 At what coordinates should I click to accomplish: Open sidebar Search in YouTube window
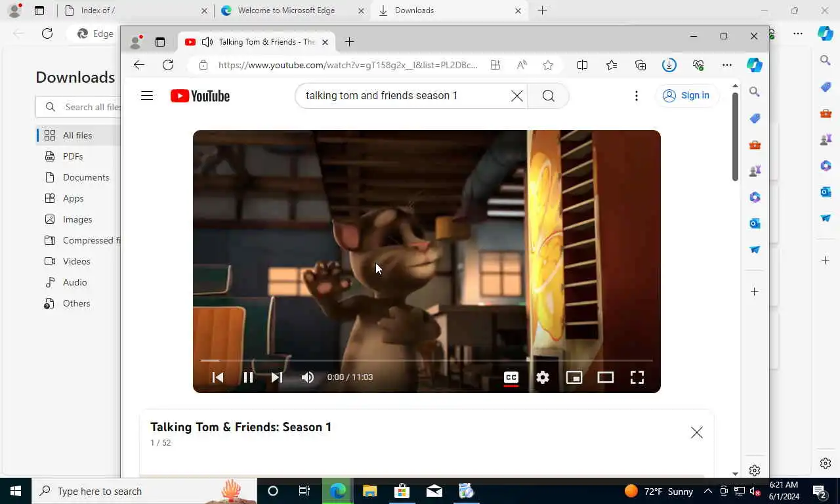click(x=755, y=92)
